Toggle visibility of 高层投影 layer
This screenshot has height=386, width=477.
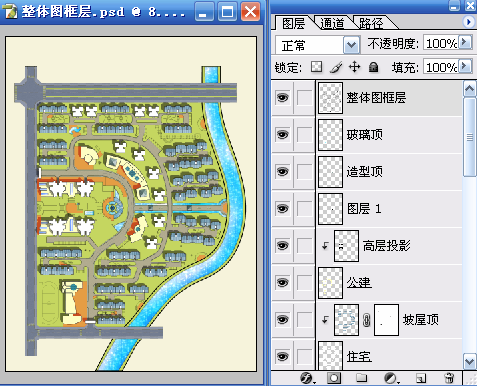tap(282, 246)
